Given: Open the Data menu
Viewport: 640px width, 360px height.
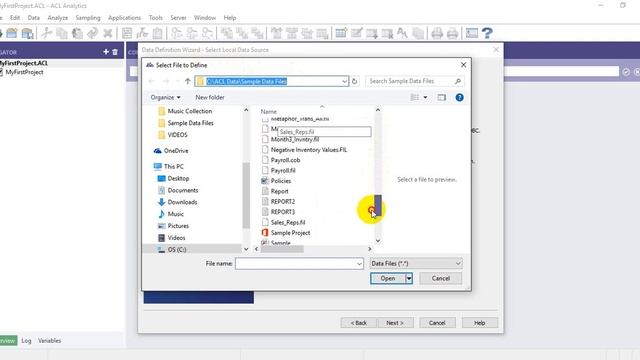Looking at the screenshot, I should pyautogui.click(x=34, y=18).
